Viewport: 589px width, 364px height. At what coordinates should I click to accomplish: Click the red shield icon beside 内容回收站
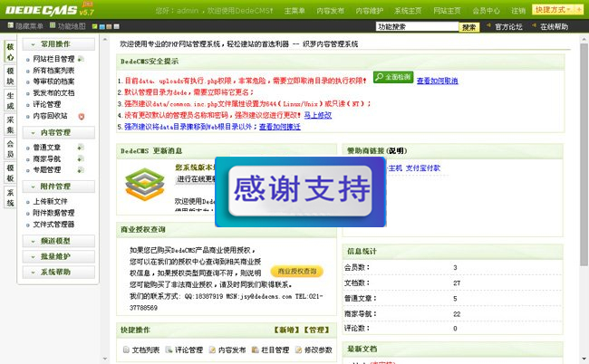click(x=82, y=116)
